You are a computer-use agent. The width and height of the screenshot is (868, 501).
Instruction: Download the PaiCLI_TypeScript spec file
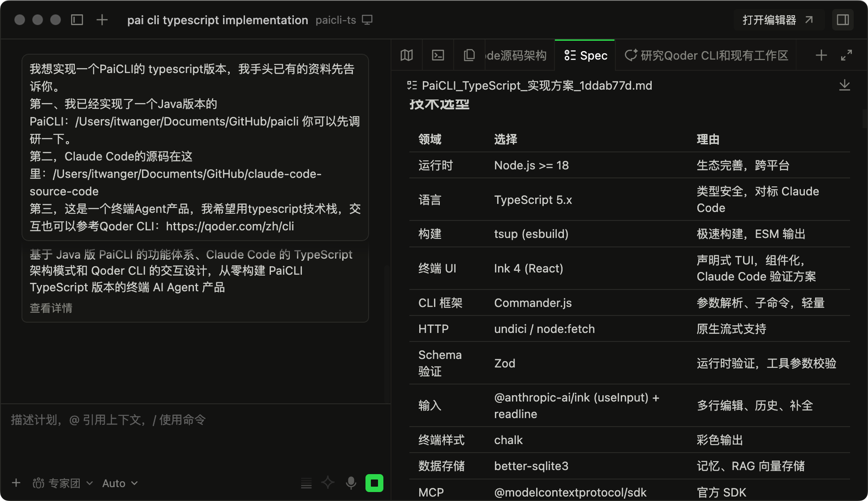[x=844, y=85]
